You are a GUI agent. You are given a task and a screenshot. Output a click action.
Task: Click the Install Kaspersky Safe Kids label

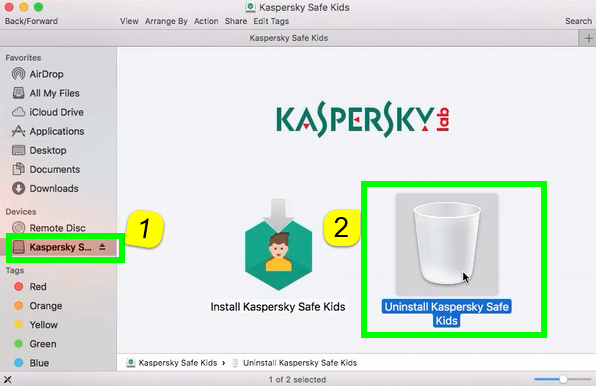pyautogui.click(x=278, y=307)
